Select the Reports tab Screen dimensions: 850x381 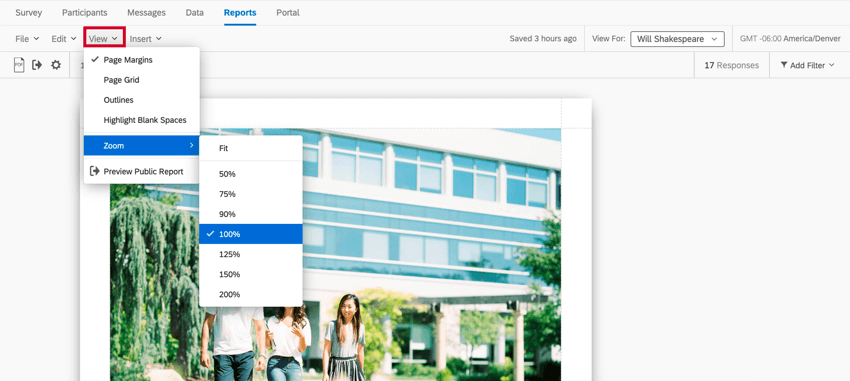pos(240,12)
